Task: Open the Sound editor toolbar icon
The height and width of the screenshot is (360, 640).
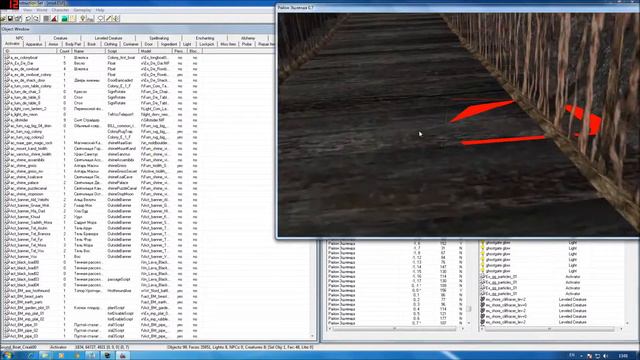Action: coord(117,18)
